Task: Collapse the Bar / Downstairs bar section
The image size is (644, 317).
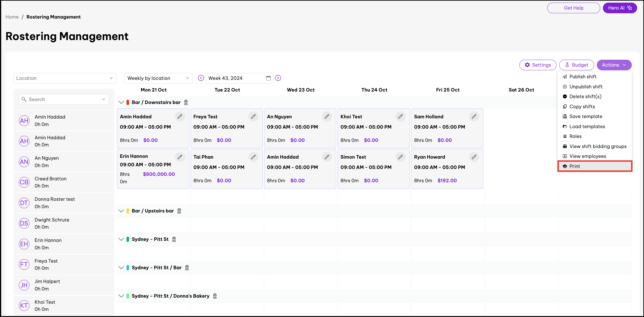Action: [121, 102]
